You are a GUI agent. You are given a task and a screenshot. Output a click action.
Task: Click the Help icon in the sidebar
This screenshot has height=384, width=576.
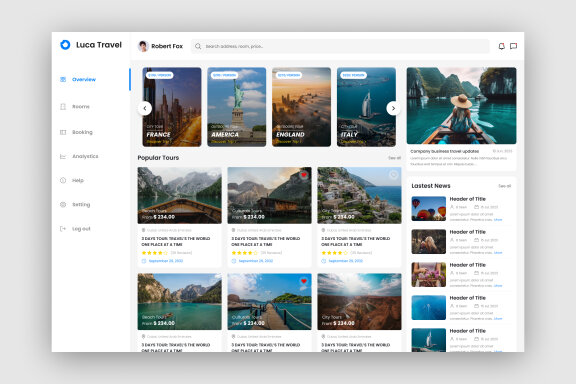click(x=63, y=180)
